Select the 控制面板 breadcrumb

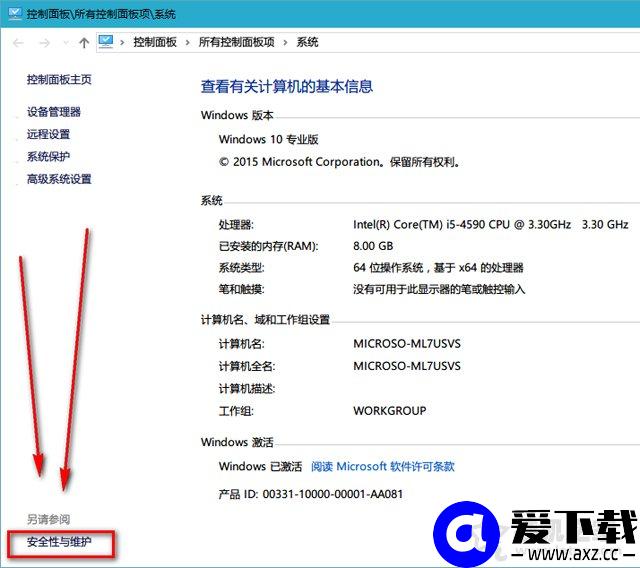point(155,42)
